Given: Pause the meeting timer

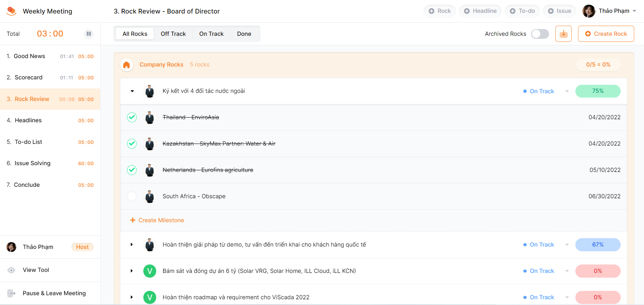Looking at the screenshot, I should point(89,34).
